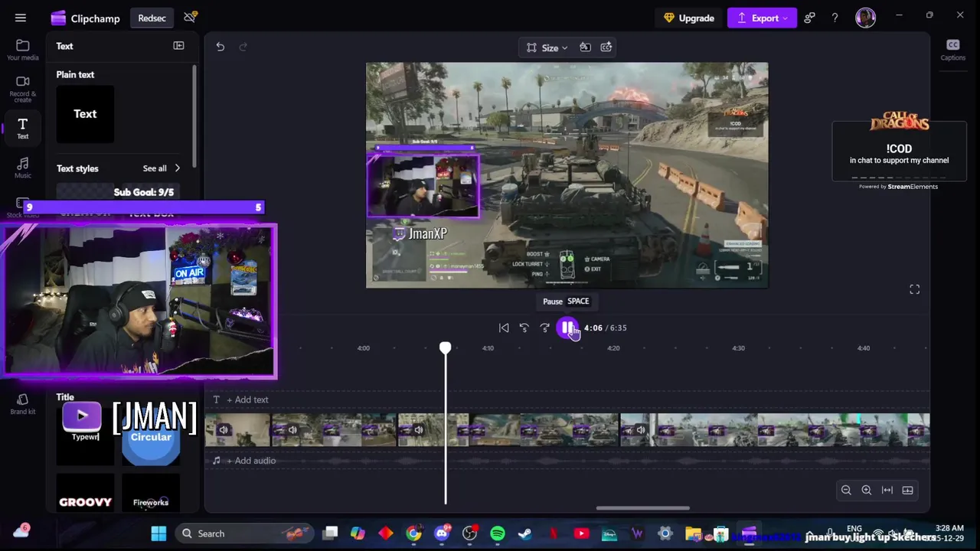Click timeline ruler at 4:20
This screenshot has width=980, height=551.
pyautogui.click(x=613, y=348)
